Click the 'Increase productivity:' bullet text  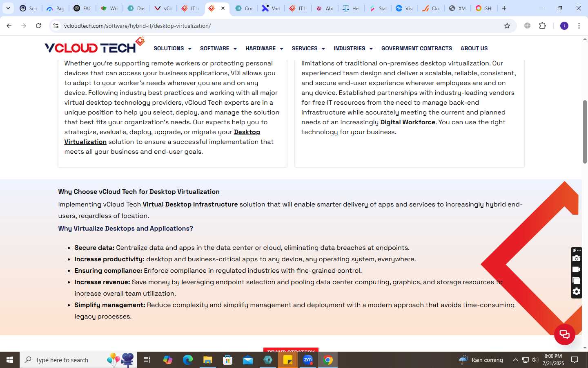point(109,259)
